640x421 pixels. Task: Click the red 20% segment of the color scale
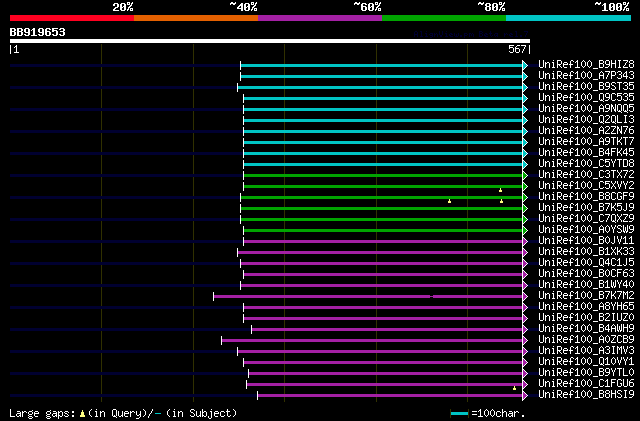pos(72,18)
